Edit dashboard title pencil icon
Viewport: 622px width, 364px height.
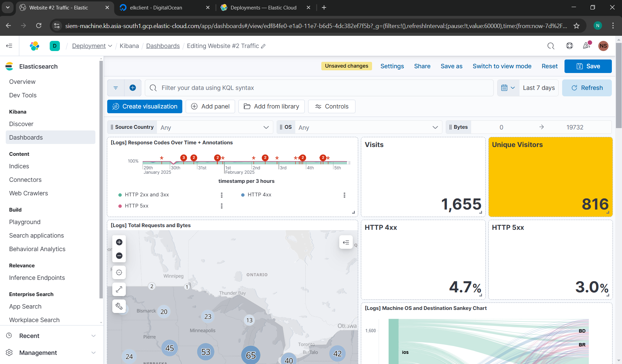[x=263, y=46]
